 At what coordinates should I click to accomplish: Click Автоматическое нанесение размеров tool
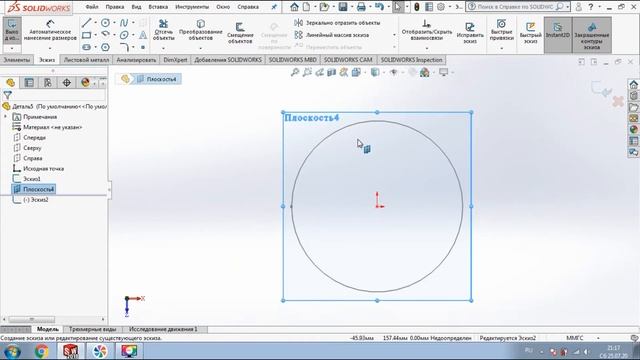click(50, 30)
